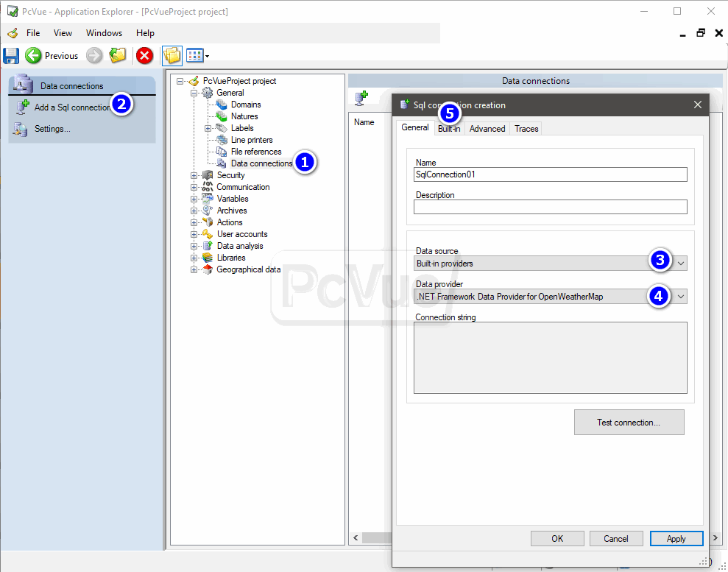The height and width of the screenshot is (572, 728).
Task: Switch to the Advanced tab
Action: click(x=487, y=128)
